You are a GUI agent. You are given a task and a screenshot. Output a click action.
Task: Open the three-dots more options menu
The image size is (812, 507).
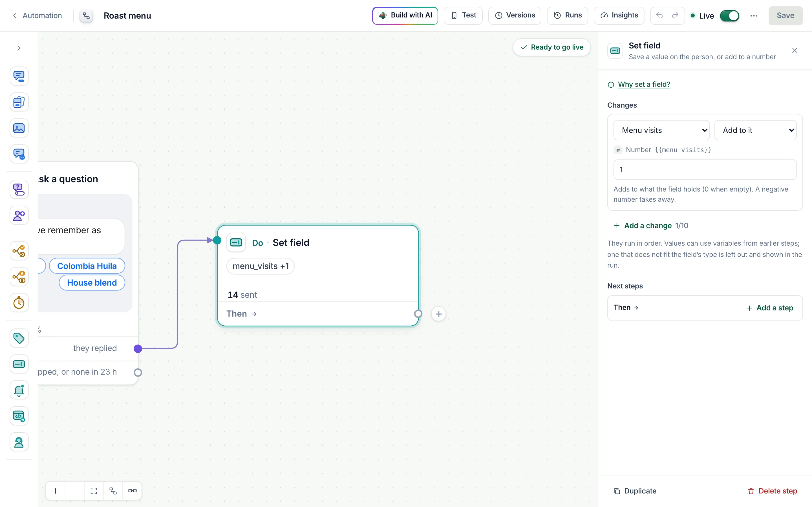(x=754, y=16)
